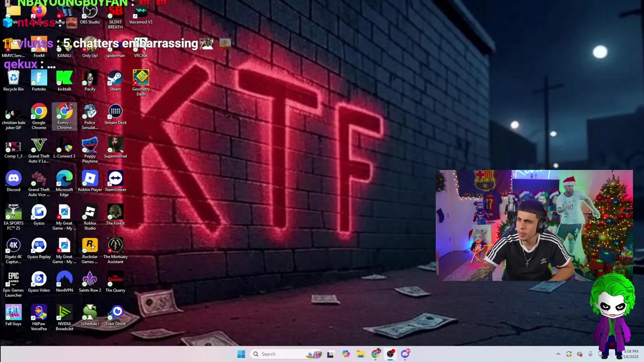Select the HitPaw VoicePea icon
Viewport: 644px width, 362px height.
point(39,318)
